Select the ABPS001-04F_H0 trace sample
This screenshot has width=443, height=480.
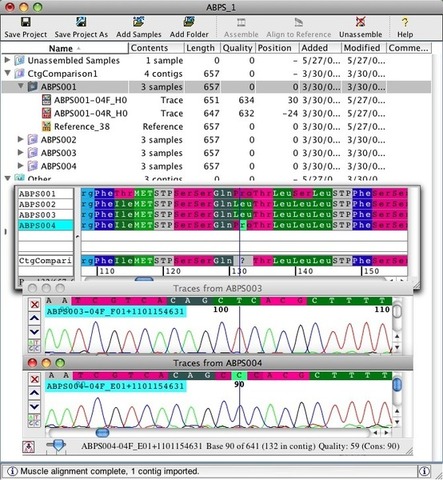(90, 100)
